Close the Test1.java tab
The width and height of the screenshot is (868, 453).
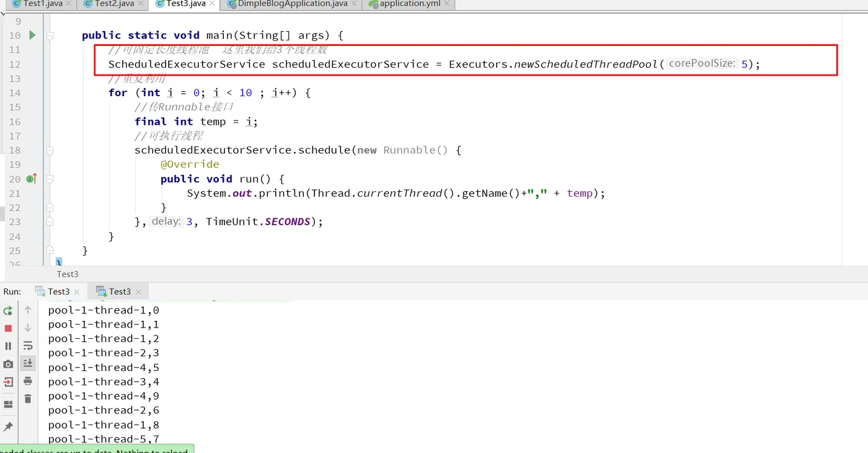[68, 4]
